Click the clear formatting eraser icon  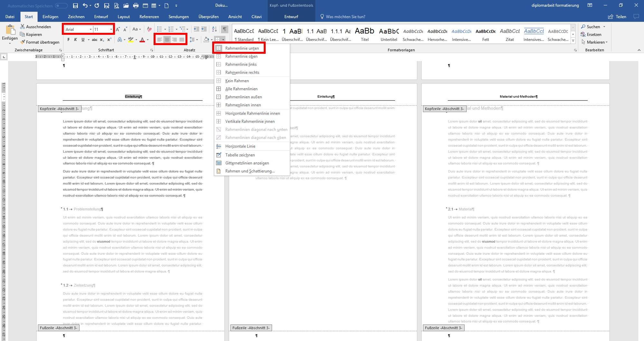(x=149, y=29)
